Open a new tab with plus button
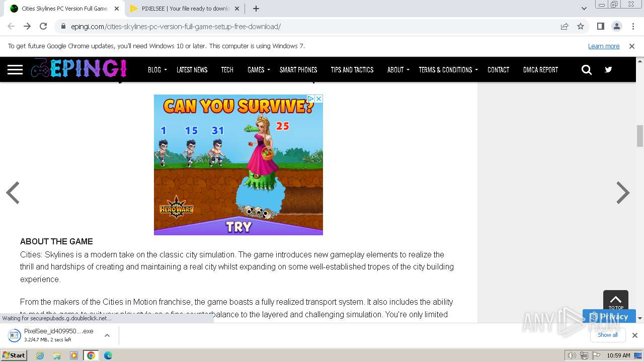Image resolution: width=644 pixels, height=362 pixels. [x=256, y=9]
